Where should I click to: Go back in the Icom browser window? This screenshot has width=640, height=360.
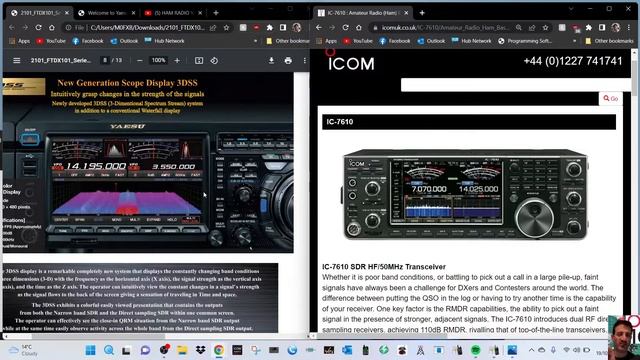click(x=319, y=27)
